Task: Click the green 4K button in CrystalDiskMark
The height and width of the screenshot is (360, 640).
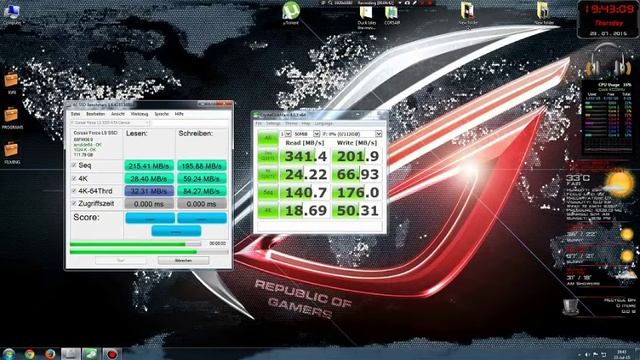Action: pos(268,210)
